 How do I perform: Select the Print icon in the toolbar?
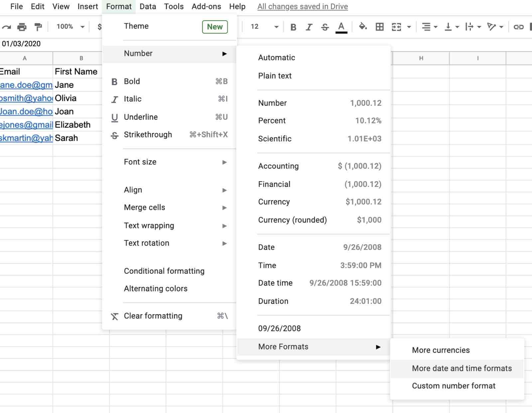(x=22, y=27)
